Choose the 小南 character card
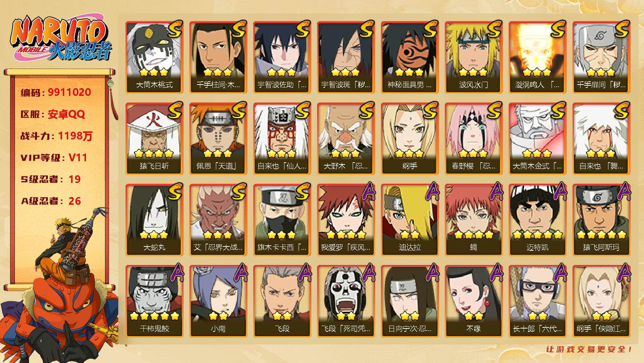This screenshot has height=363, width=644. pos(218,301)
